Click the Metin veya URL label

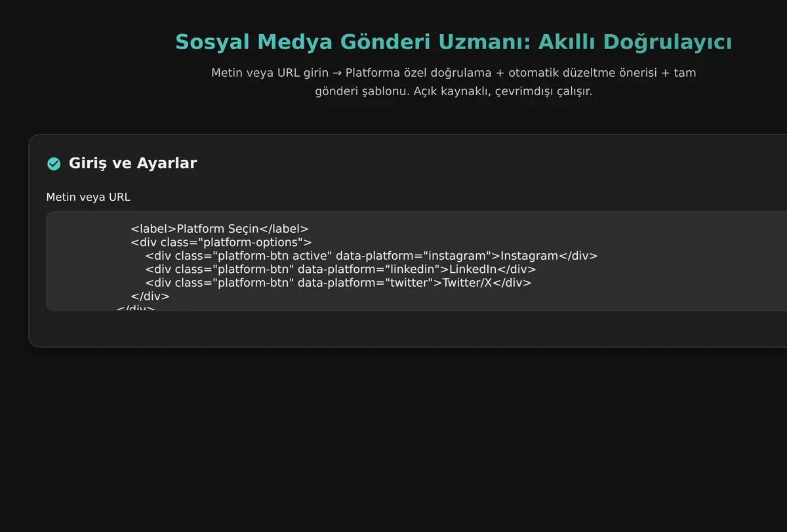click(x=88, y=197)
